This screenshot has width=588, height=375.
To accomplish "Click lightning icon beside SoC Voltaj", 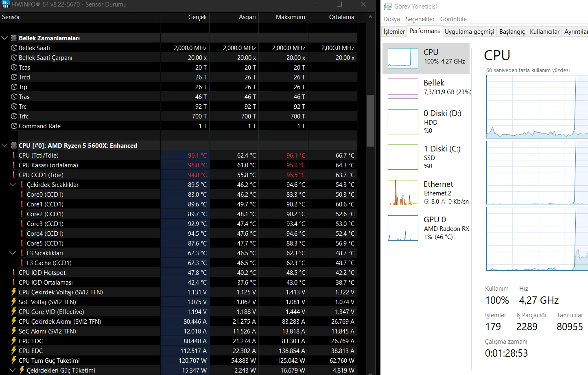I will (13, 302).
